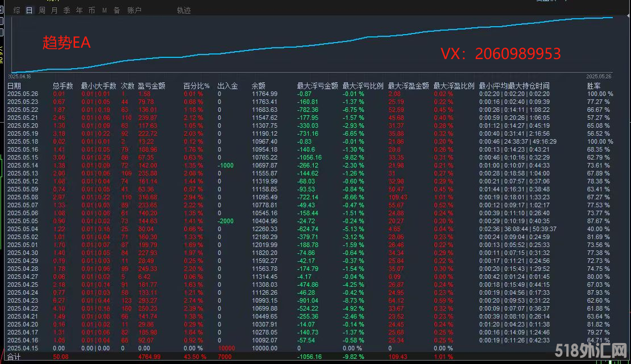The height and width of the screenshot is (364, 631).
Task: Switch to the 月 monthly tab
Action: 55,10
